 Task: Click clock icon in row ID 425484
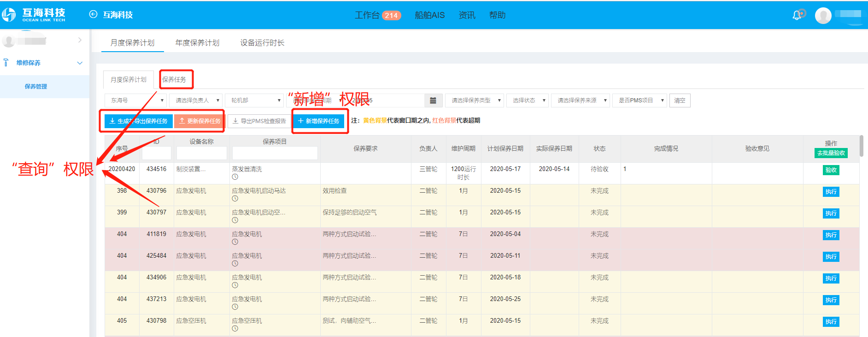(235, 264)
